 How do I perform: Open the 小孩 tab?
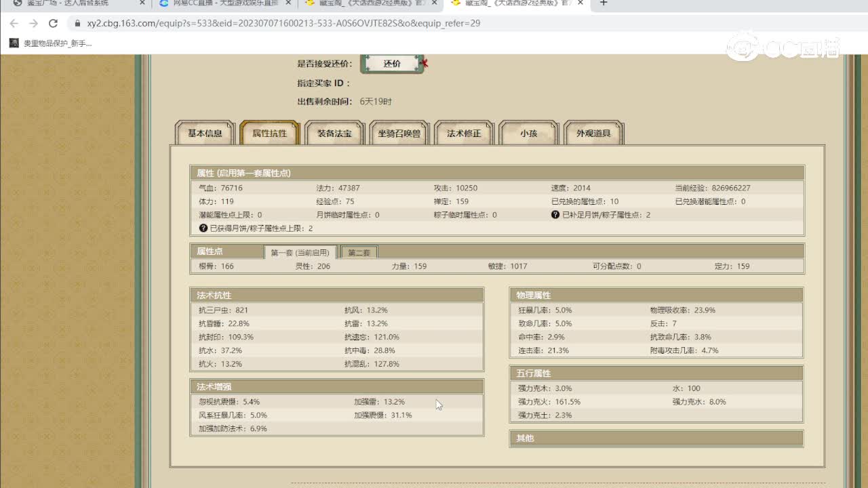pos(528,134)
